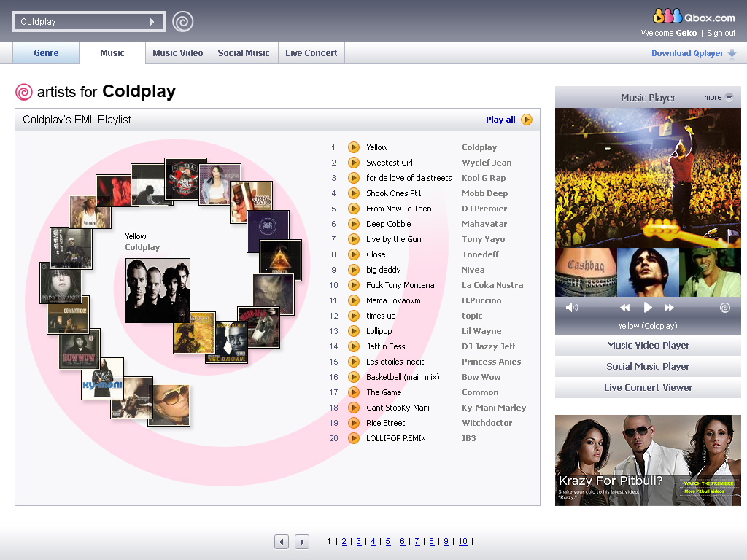Open the Krazy For Pitbull banner

648,460
